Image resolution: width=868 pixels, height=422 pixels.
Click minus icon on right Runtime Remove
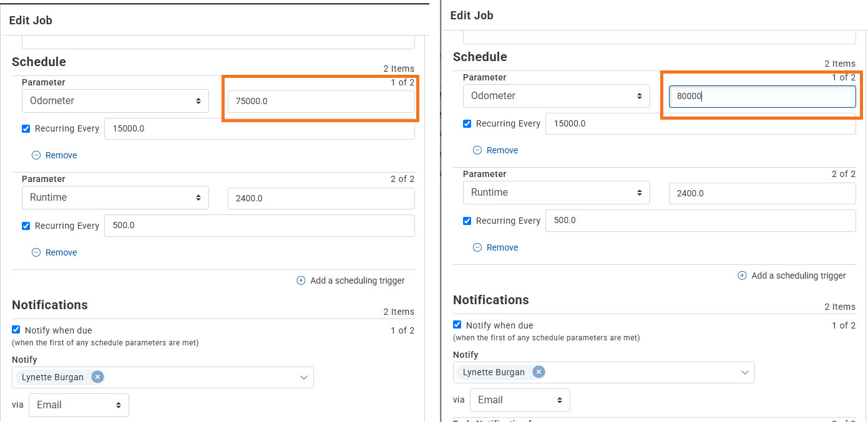[477, 247]
